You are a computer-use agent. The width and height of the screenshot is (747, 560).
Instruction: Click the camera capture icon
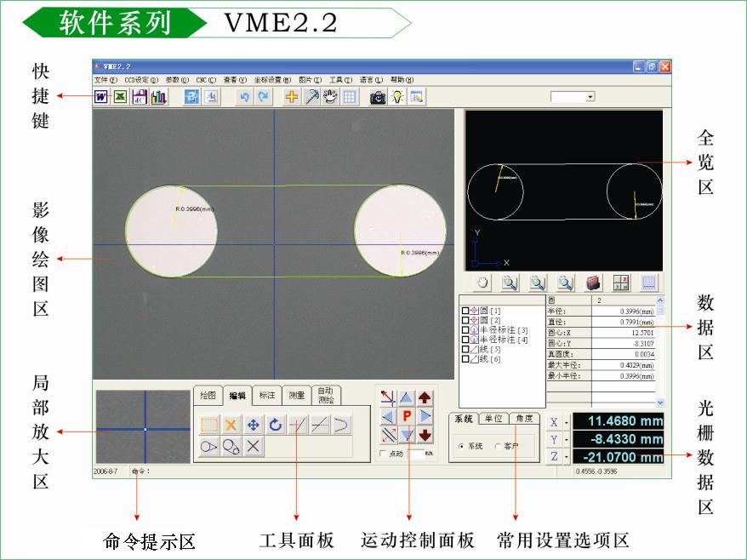click(x=377, y=97)
